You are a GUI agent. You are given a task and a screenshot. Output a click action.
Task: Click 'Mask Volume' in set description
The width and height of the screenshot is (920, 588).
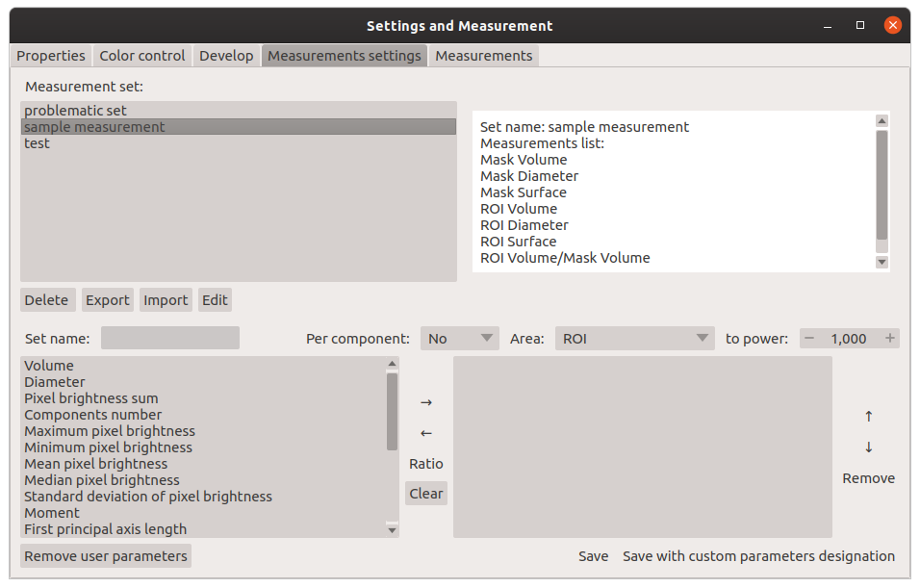[524, 160]
